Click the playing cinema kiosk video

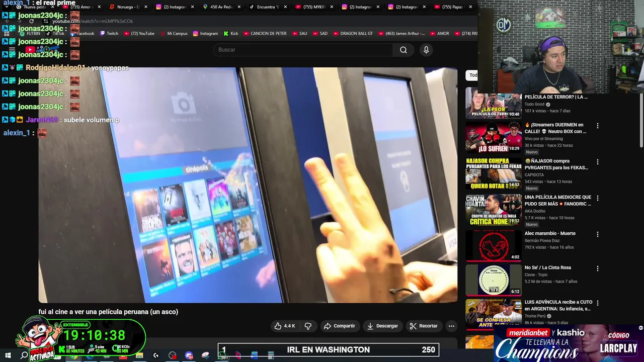pyautogui.click(x=248, y=185)
